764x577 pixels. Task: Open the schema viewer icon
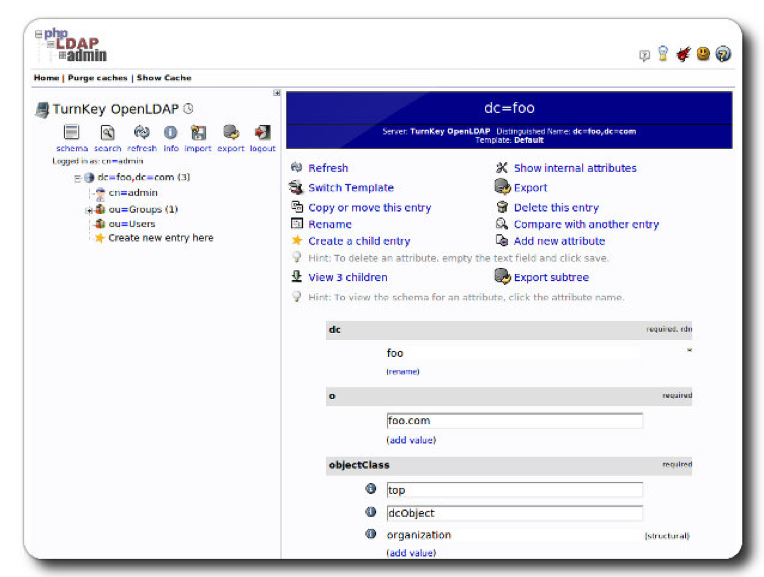pyautogui.click(x=72, y=132)
